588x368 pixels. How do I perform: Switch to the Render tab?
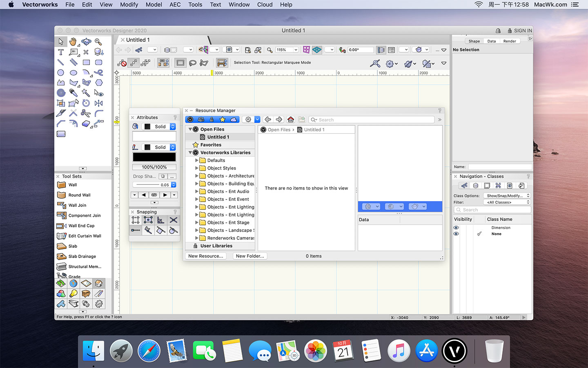click(x=510, y=41)
